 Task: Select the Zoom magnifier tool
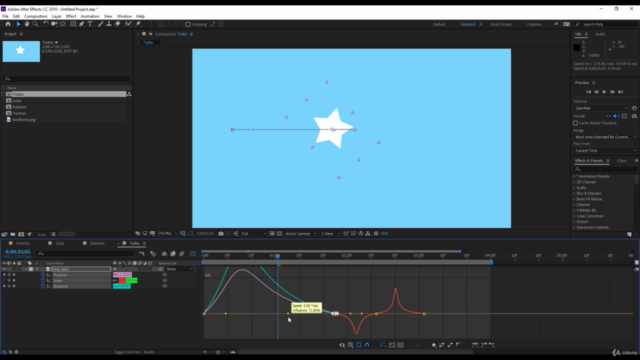coord(36,24)
